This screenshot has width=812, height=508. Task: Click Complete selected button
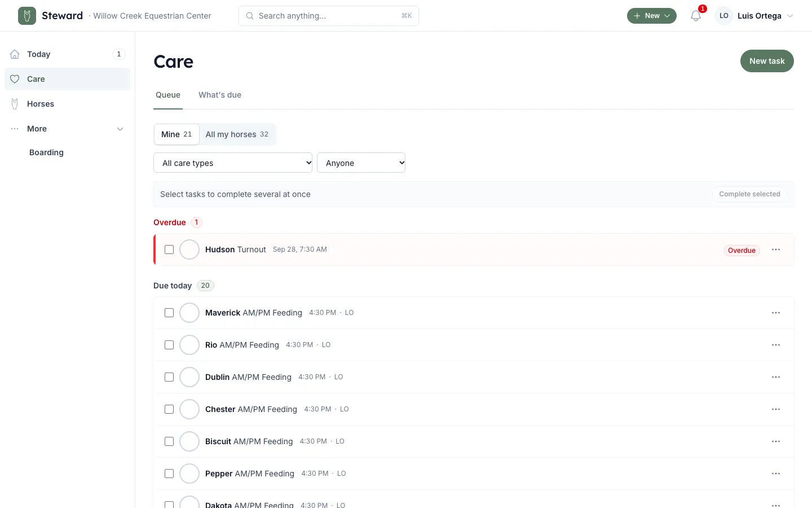pos(749,194)
